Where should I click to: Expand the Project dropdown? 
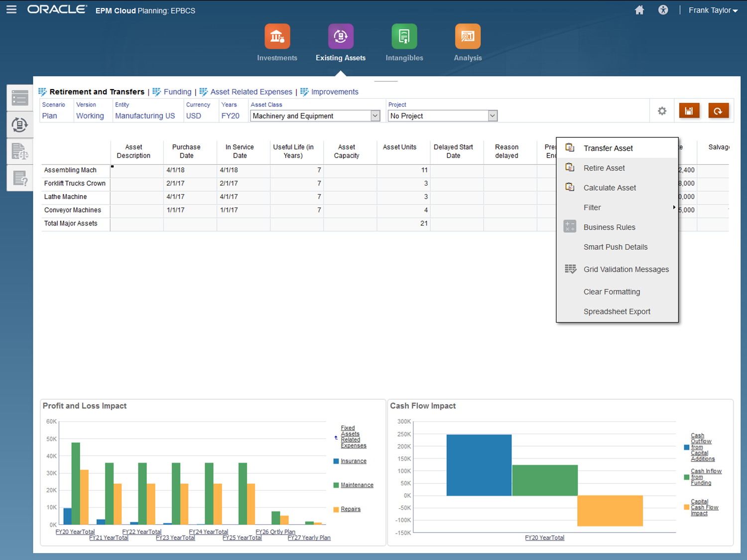pos(492,116)
